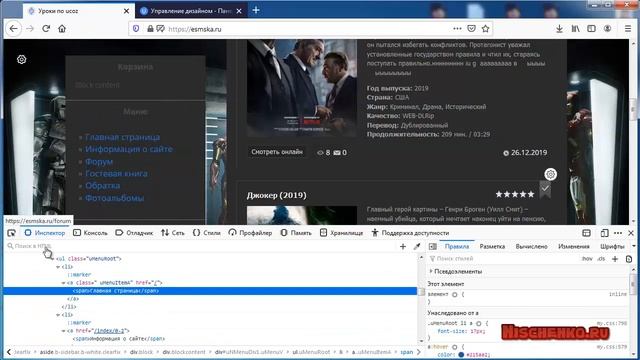Open the devtools more options menu
Screen dimensions: 640x360
[618, 233]
